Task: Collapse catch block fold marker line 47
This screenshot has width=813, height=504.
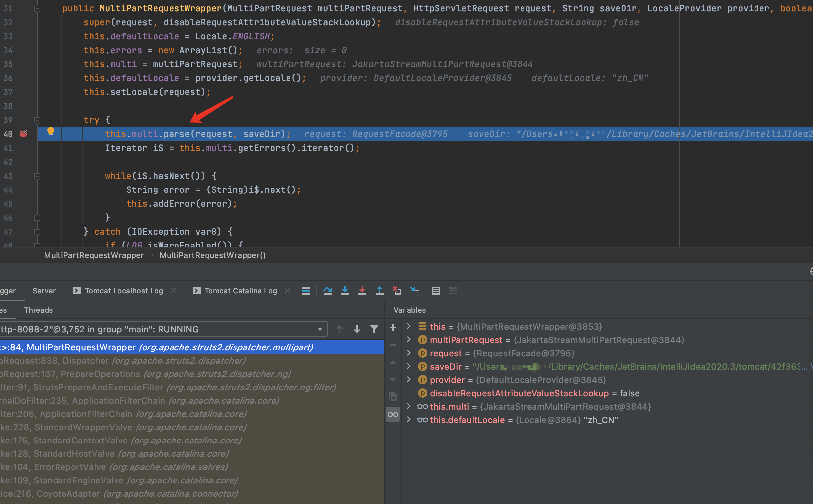Action: pyautogui.click(x=37, y=232)
